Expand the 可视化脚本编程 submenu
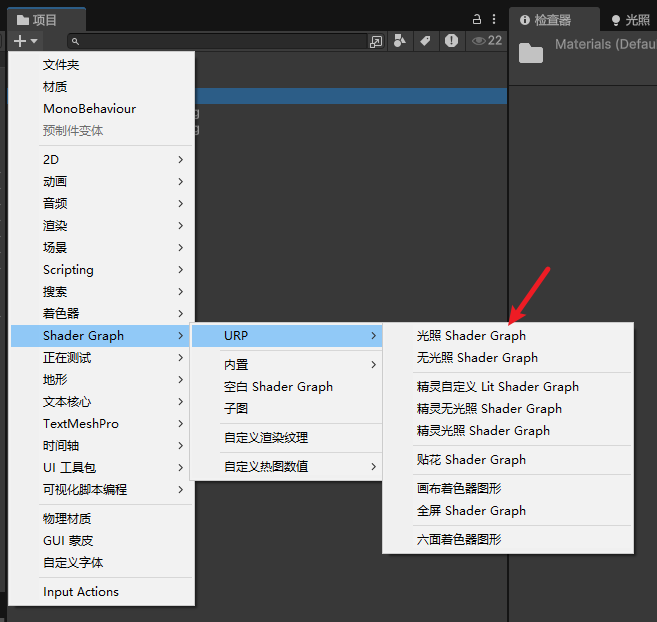The height and width of the screenshot is (622, 657). click(x=101, y=490)
